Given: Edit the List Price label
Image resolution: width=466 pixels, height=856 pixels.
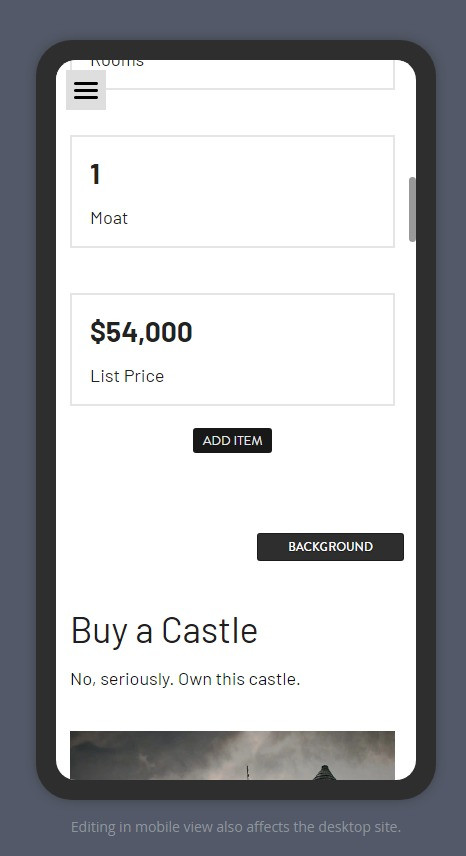Looking at the screenshot, I should (127, 376).
